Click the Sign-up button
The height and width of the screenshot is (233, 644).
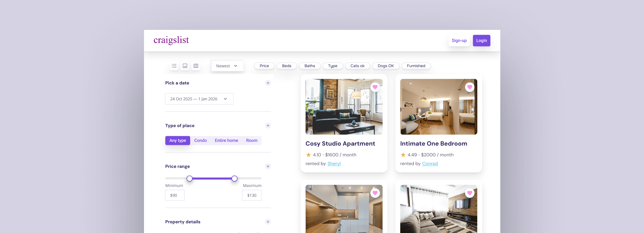point(459,41)
